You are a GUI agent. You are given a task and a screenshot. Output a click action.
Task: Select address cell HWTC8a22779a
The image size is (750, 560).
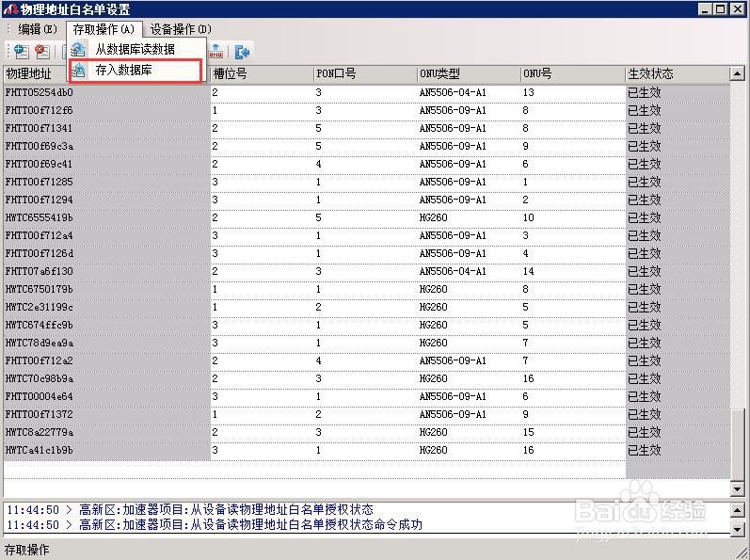tap(107, 432)
